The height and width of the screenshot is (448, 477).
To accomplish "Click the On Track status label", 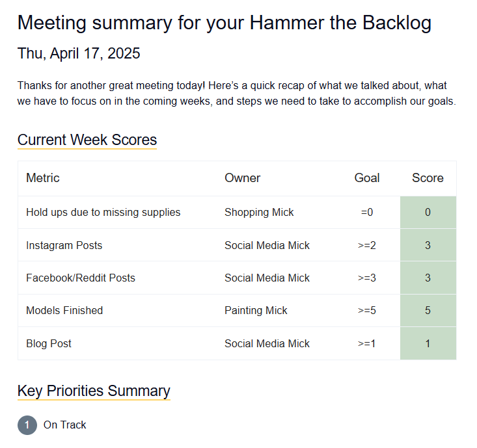I will tap(65, 425).
